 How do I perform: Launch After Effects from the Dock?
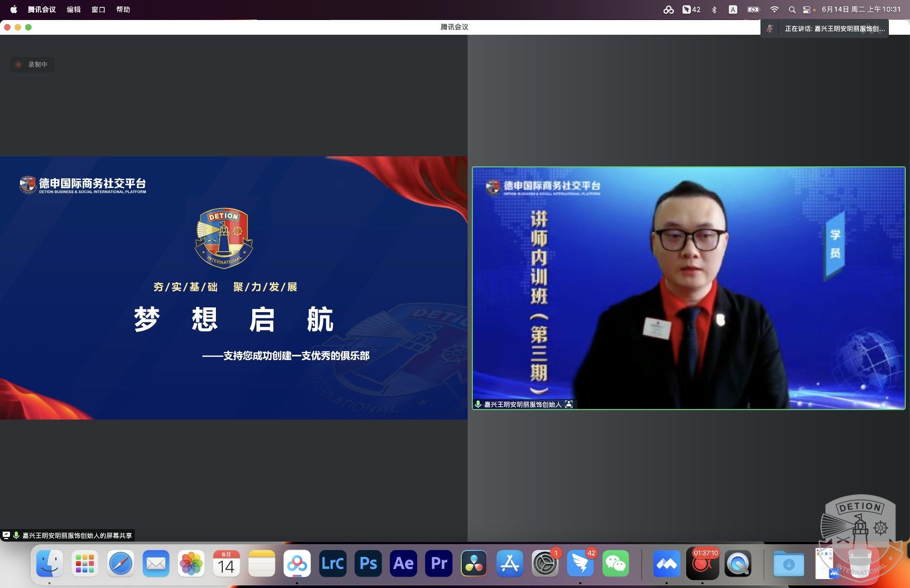[403, 564]
